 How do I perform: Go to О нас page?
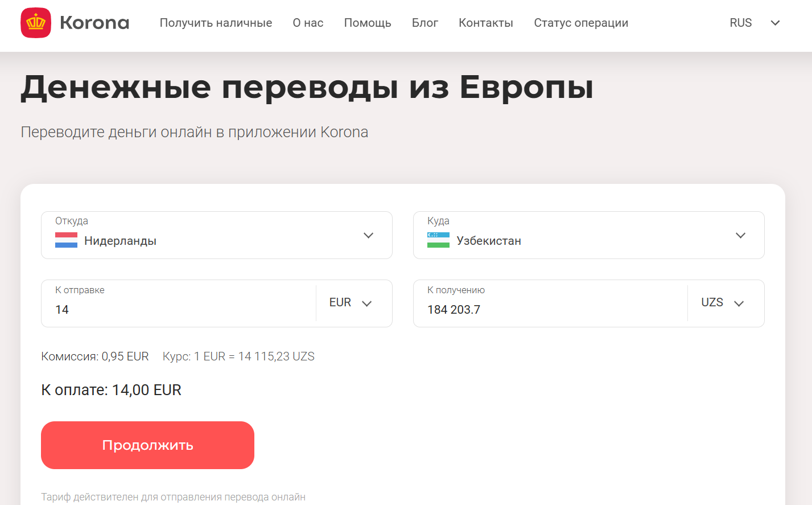coord(308,23)
